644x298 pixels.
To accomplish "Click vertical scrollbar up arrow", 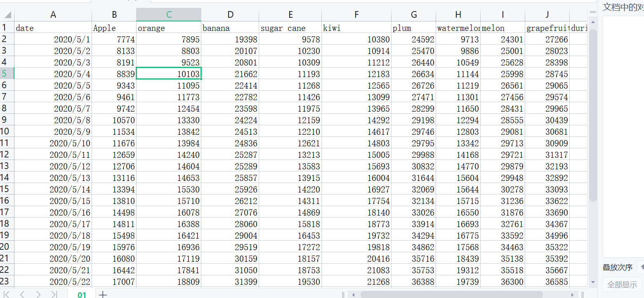I will (x=593, y=22).
